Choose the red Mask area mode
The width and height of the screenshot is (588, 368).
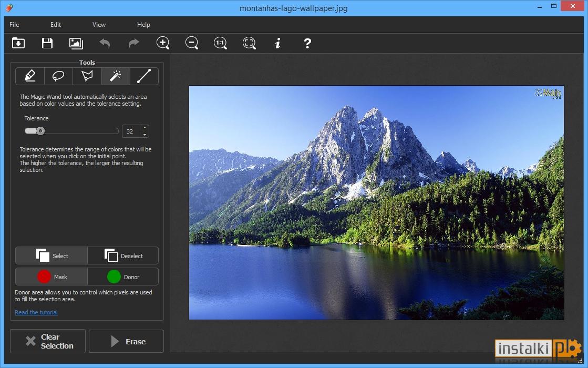51,277
